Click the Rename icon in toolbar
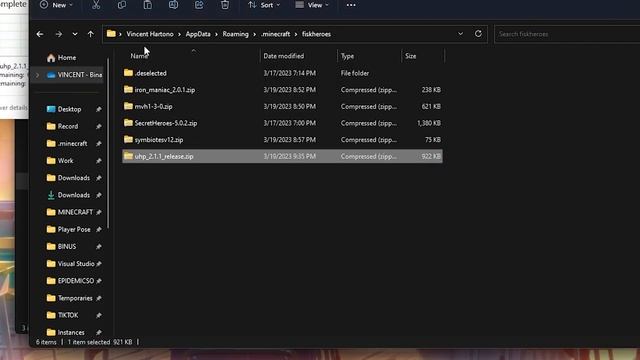Viewport: 640px width, 360px height. tap(173, 5)
